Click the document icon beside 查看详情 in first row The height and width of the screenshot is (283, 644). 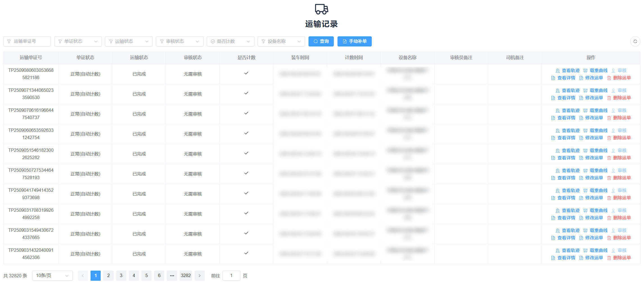[x=553, y=78]
